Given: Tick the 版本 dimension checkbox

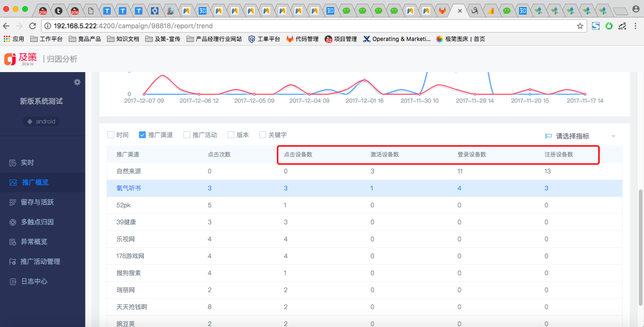Looking at the screenshot, I should click(x=231, y=135).
